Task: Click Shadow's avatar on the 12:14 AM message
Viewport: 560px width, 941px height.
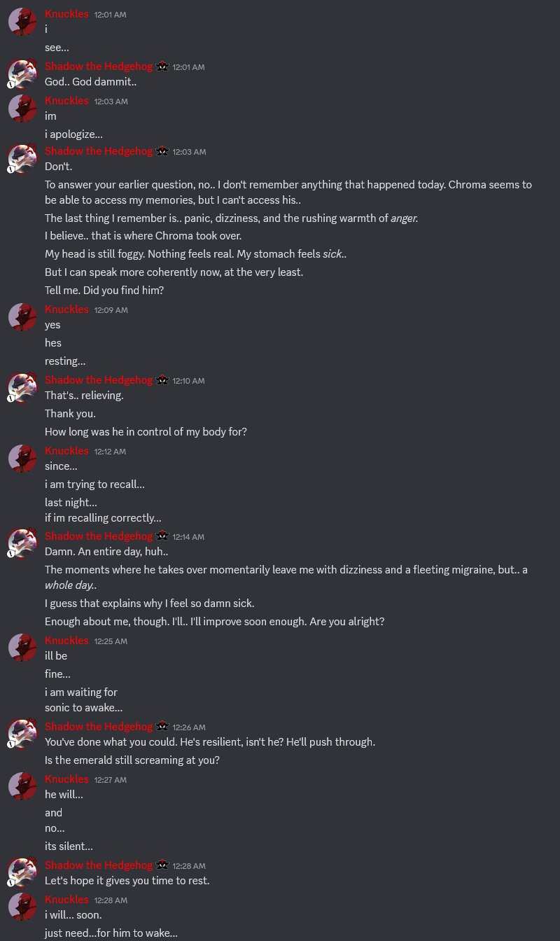Action: pyautogui.click(x=22, y=543)
